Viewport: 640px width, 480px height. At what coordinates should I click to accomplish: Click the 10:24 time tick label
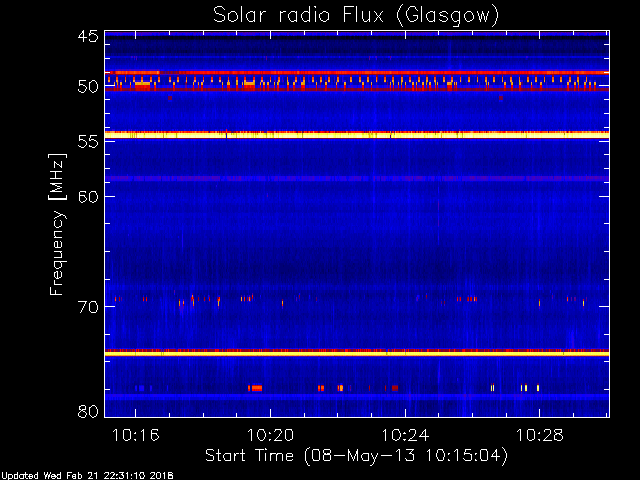tap(405, 435)
